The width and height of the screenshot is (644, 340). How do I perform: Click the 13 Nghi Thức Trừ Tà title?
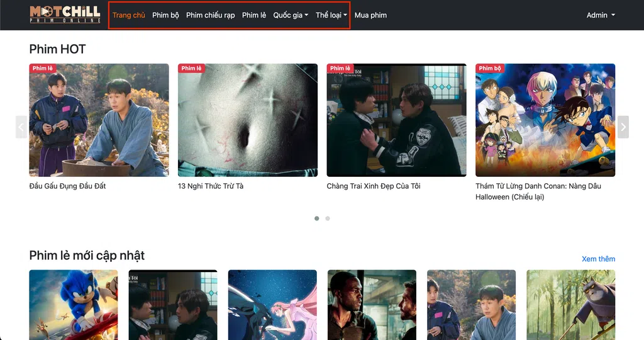[211, 186]
